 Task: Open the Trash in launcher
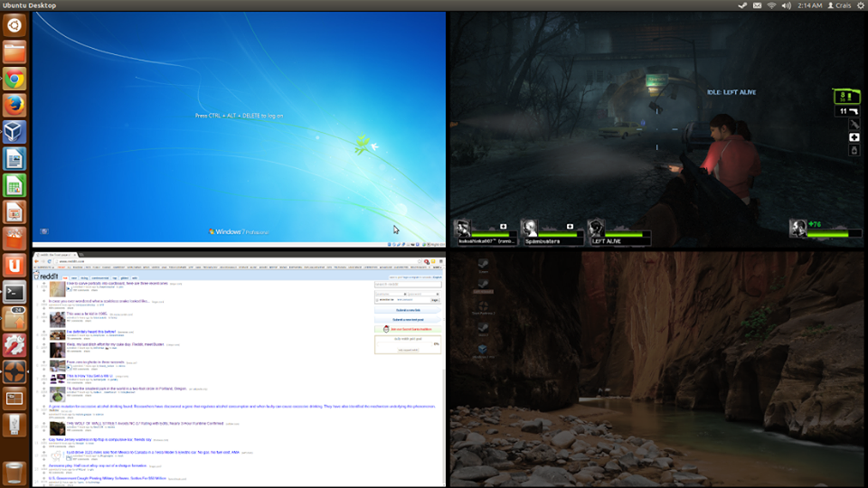pyautogui.click(x=14, y=474)
